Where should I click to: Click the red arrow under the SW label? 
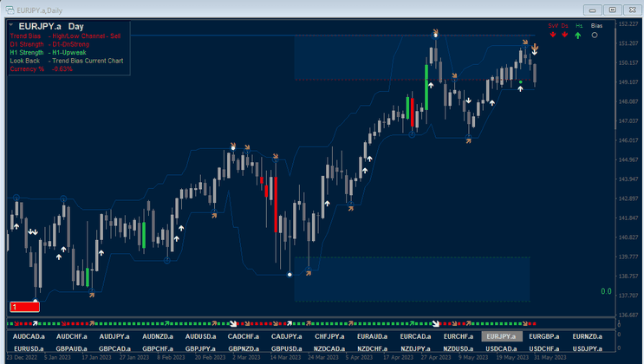553,35
